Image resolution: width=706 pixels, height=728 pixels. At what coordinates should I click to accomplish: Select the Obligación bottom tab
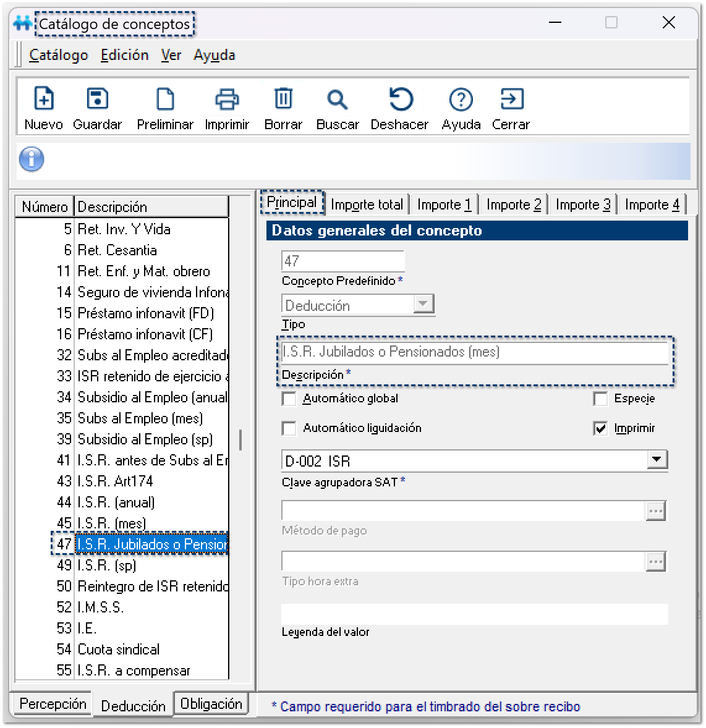[211, 704]
